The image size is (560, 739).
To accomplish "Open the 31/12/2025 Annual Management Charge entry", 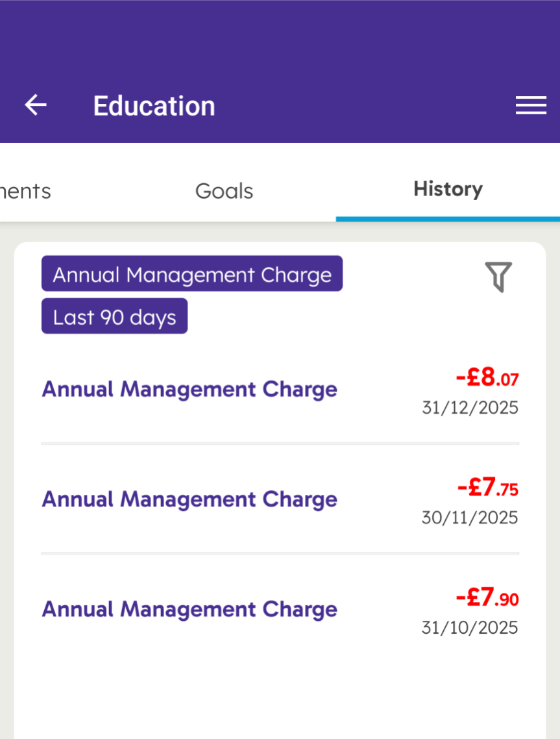I will point(189,390).
